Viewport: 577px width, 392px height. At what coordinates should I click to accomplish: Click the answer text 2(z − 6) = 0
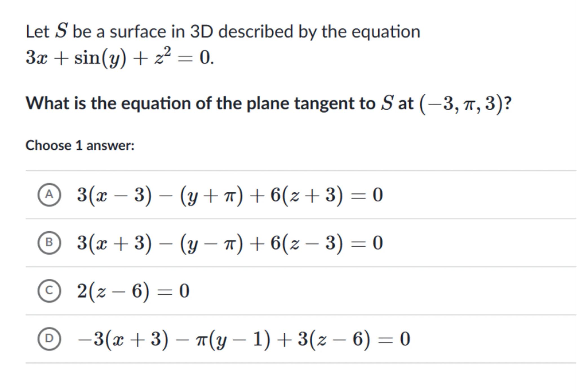[133, 291]
